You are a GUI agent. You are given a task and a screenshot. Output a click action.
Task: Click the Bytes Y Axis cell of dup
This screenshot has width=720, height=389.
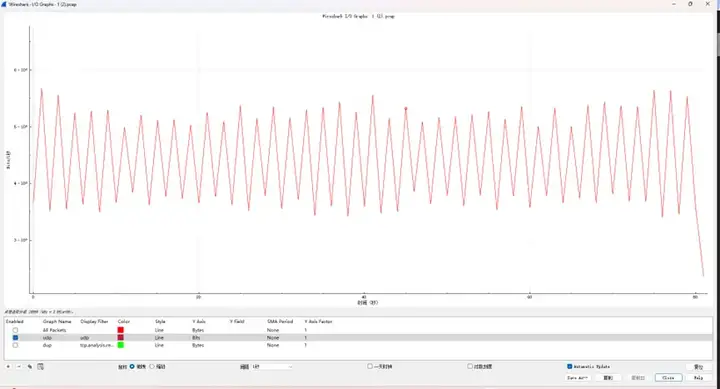(x=198, y=345)
